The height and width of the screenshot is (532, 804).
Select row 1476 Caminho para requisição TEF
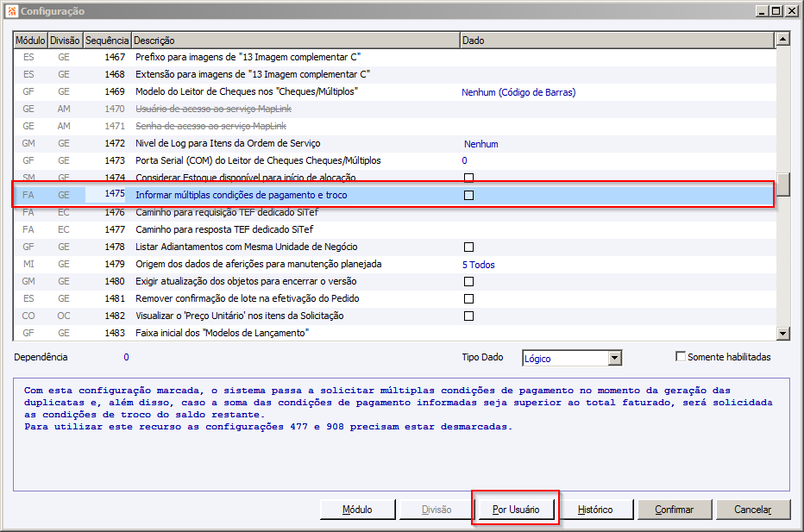click(393, 213)
